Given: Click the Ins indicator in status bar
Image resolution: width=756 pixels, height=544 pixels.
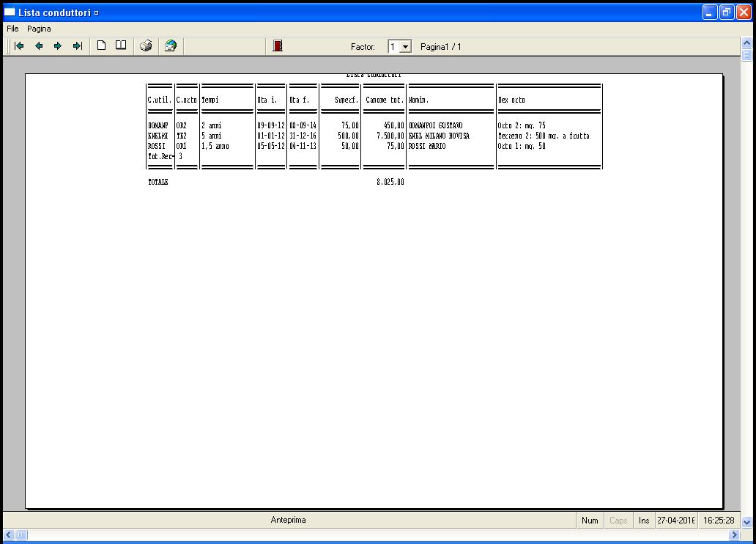Looking at the screenshot, I should pyautogui.click(x=644, y=521).
